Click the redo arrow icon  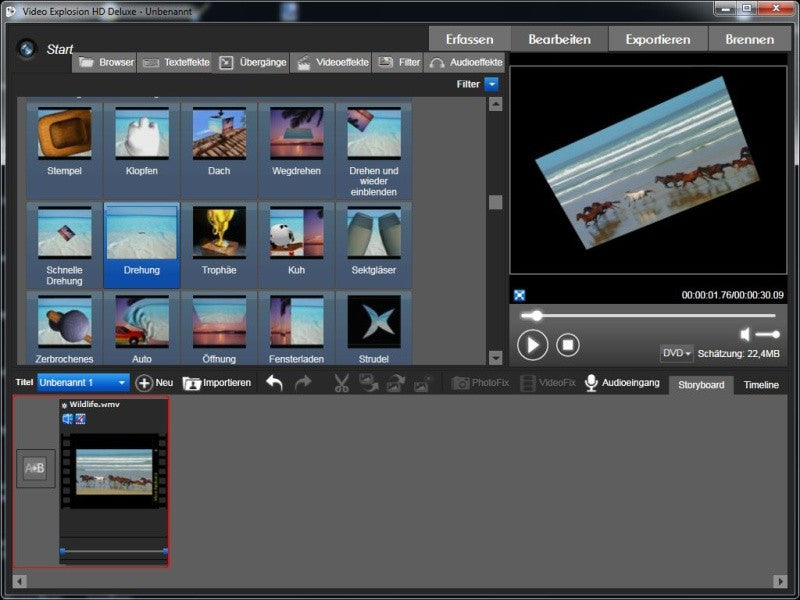pos(303,383)
